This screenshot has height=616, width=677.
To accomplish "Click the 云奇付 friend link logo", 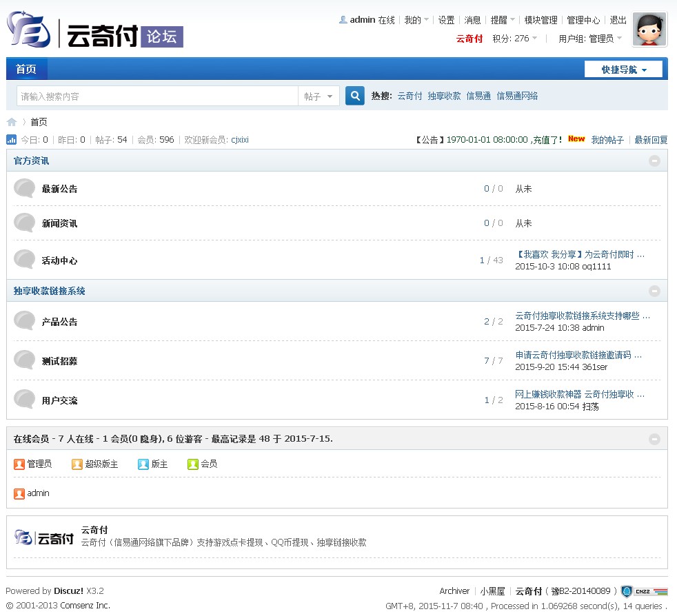I will 44,537.
